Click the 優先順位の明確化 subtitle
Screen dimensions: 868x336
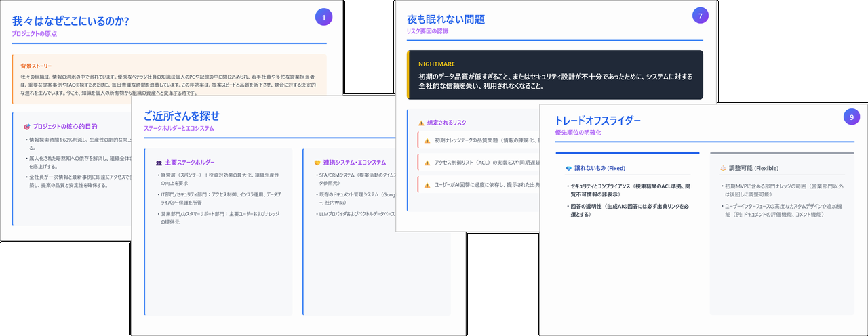pos(578,133)
